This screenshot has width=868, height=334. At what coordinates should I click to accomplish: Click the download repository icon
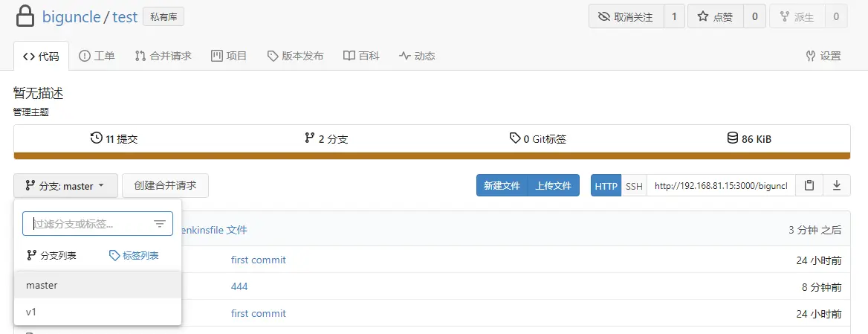837,186
